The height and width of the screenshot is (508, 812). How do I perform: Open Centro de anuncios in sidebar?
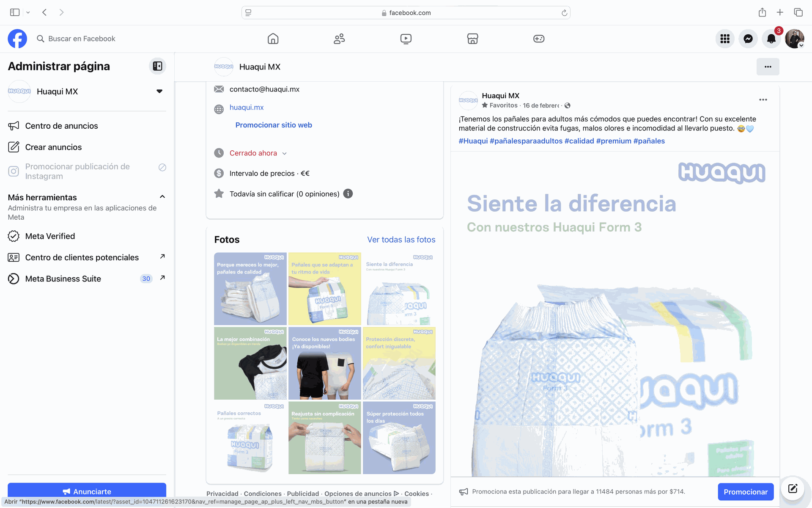[61, 126]
